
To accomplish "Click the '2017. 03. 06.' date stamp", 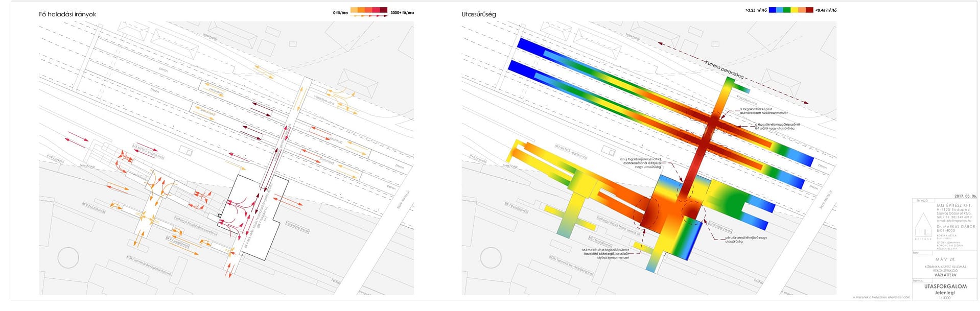I will pos(965,196).
